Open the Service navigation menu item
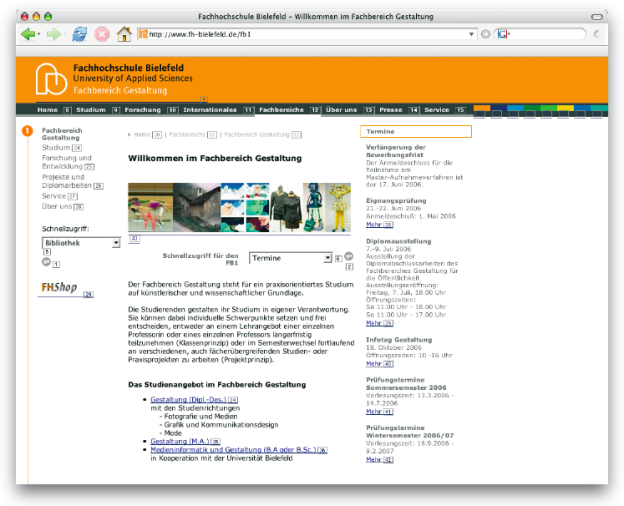The image size is (624, 506). pyautogui.click(x=437, y=110)
